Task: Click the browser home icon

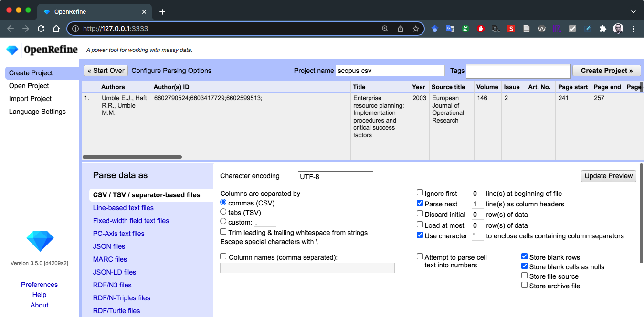Action: [56, 29]
